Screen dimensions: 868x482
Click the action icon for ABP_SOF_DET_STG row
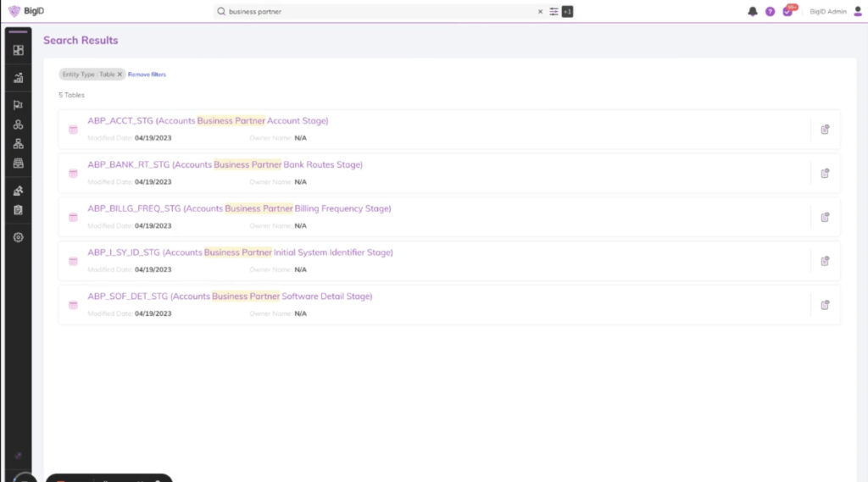coord(825,305)
